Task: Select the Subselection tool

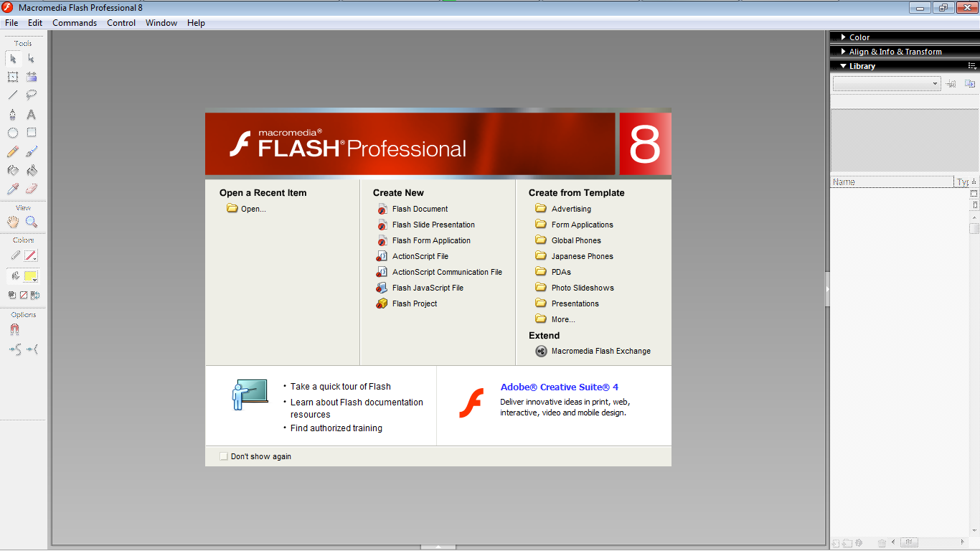Action: [32, 59]
